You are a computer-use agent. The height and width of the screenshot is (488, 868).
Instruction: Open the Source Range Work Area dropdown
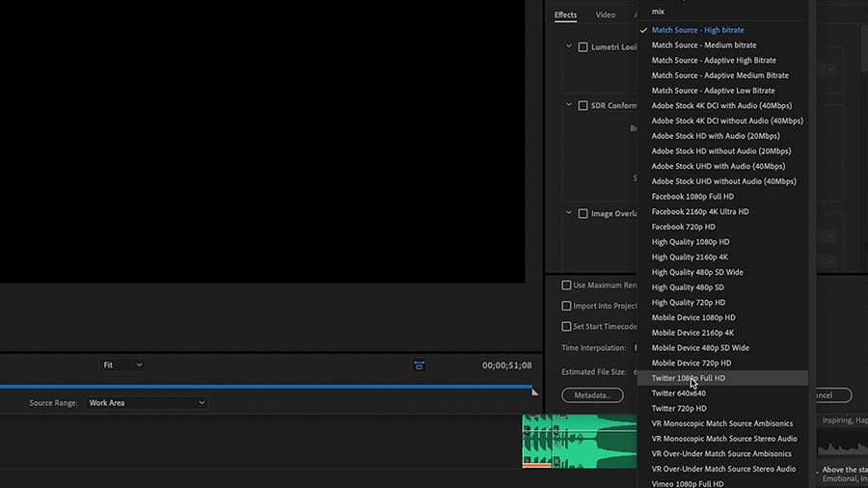[x=147, y=403]
